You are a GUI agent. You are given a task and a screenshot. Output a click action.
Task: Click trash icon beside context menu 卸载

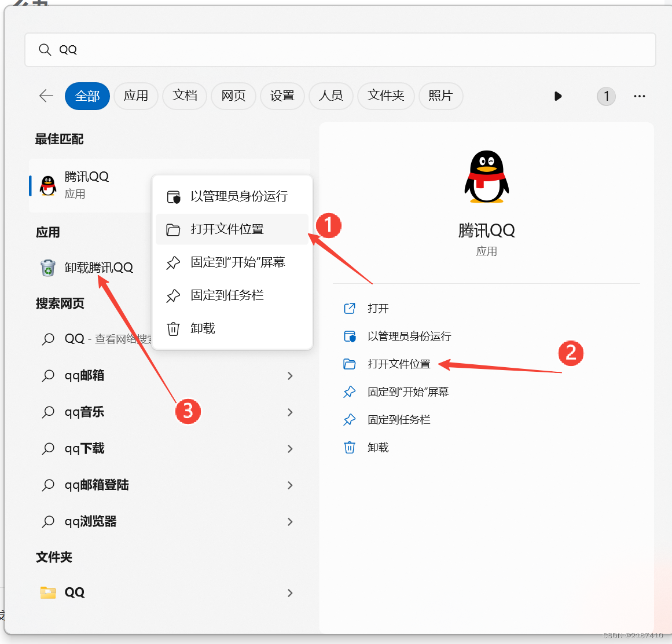pos(173,329)
